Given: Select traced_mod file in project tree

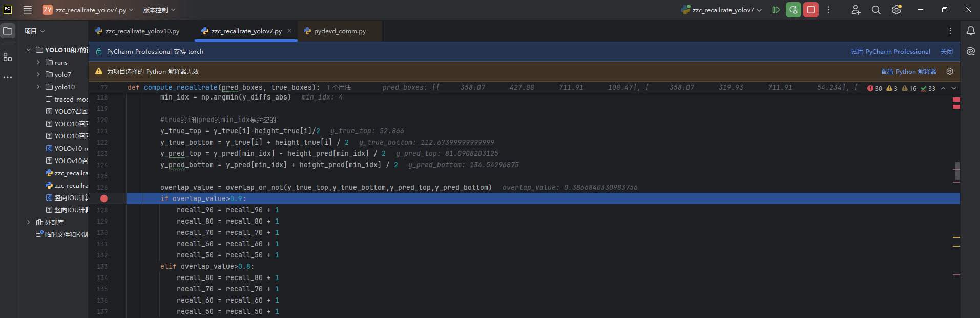Looking at the screenshot, I should click(67, 99).
